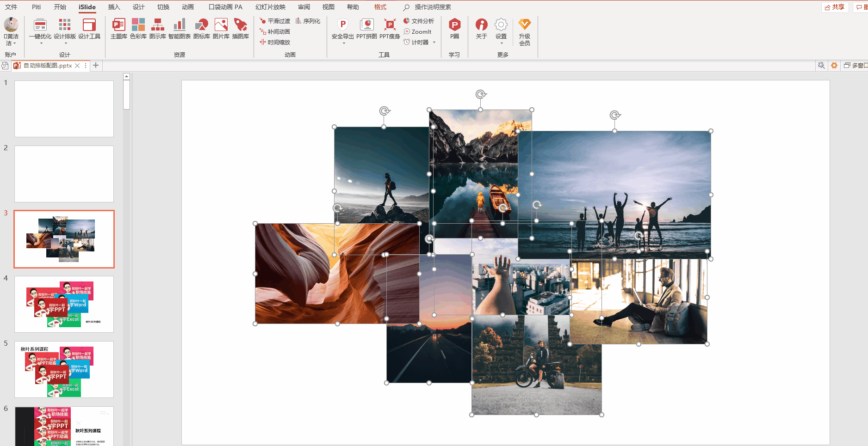
Task: Switch to the 幻灯片放映 tab
Action: click(x=270, y=7)
